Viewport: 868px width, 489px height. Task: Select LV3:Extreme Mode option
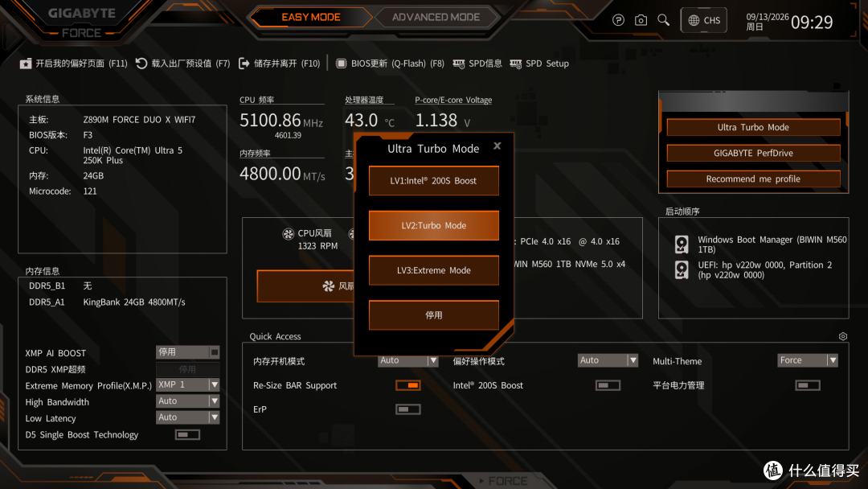tap(433, 270)
